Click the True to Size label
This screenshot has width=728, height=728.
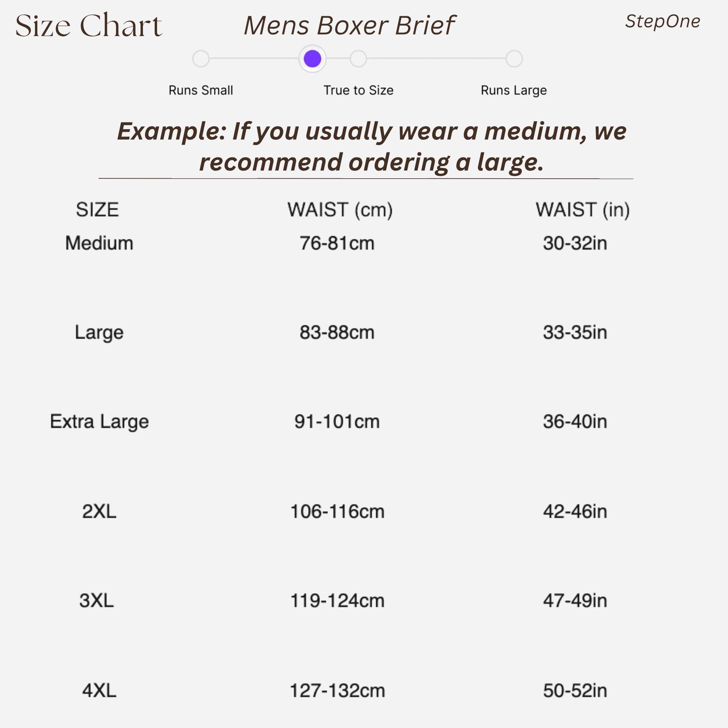358,90
